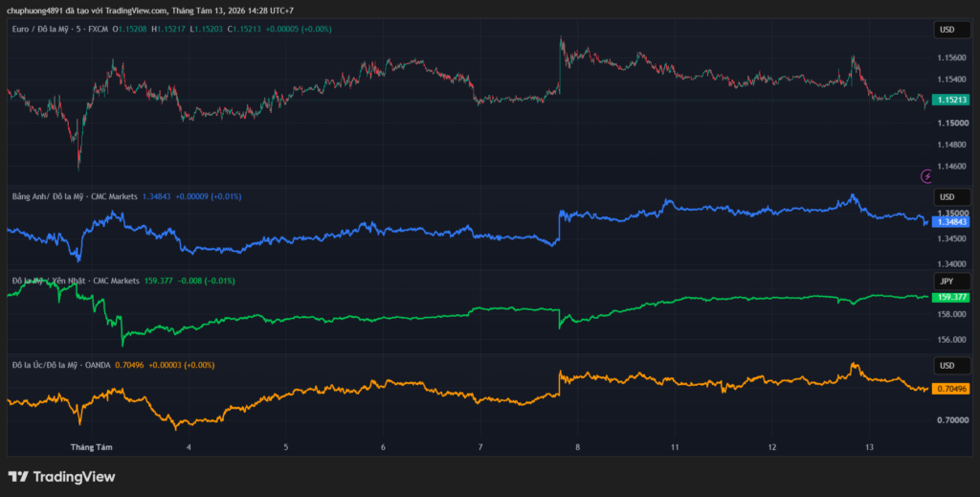Click the change value +0.00009 (+0.01%)
The width and height of the screenshot is (980, 497).
(208, 196)
